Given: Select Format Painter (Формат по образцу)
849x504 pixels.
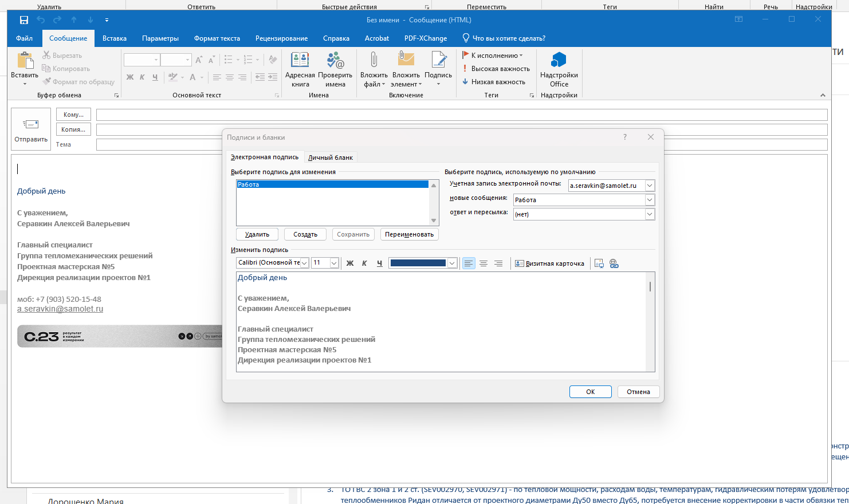Looking at the screenshot, I should click(79, 82).
